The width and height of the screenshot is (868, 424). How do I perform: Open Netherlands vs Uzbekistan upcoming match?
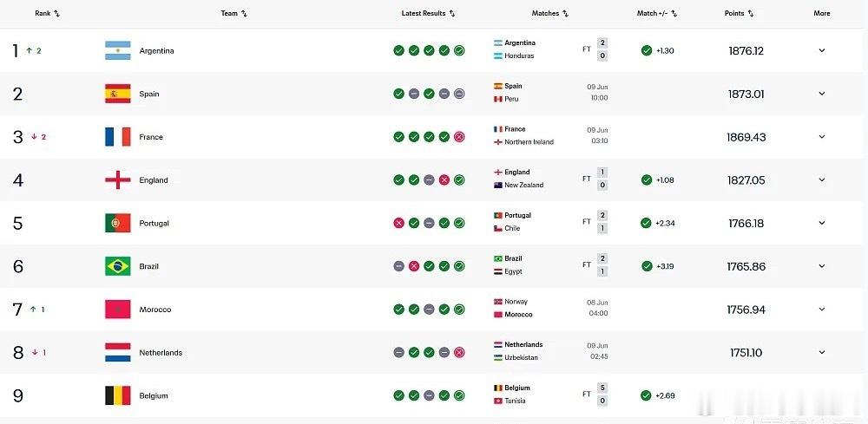click(551, 351)
